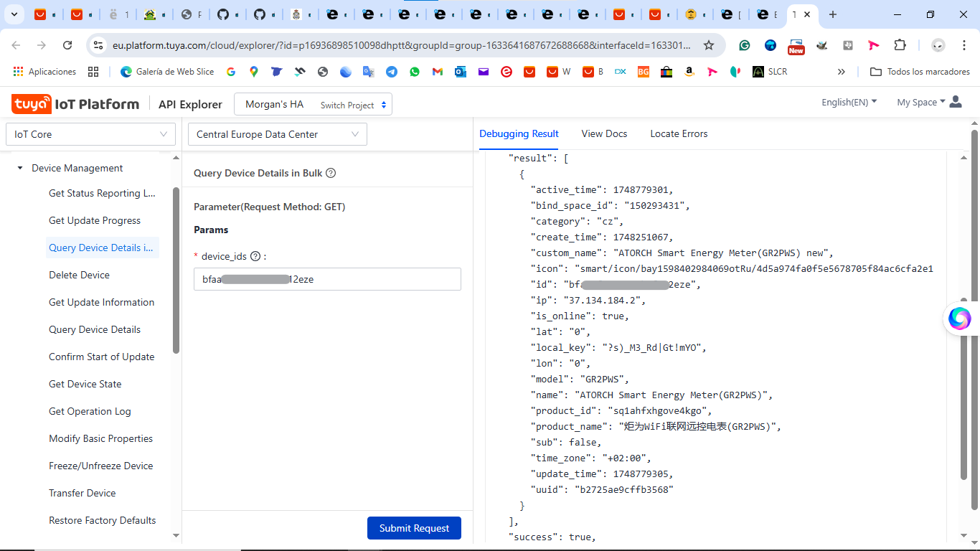
Task: Show more bookmarks with the double chevron
Action: tap(842, 72)
